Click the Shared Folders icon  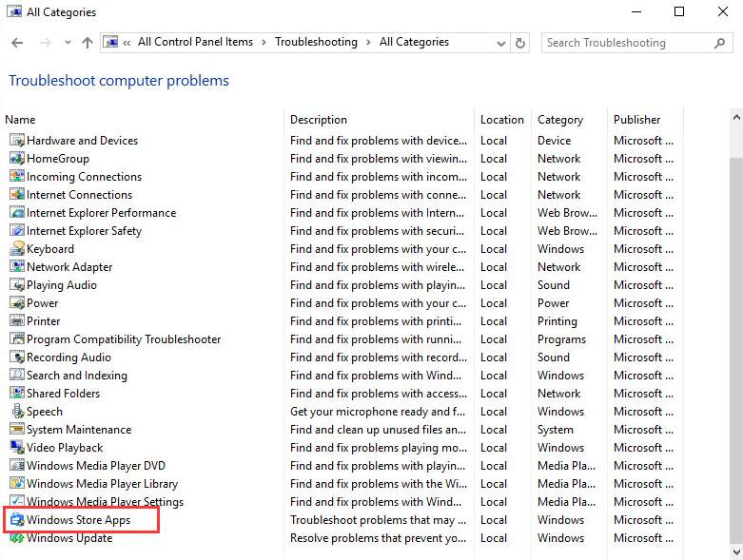click(17, 393)
